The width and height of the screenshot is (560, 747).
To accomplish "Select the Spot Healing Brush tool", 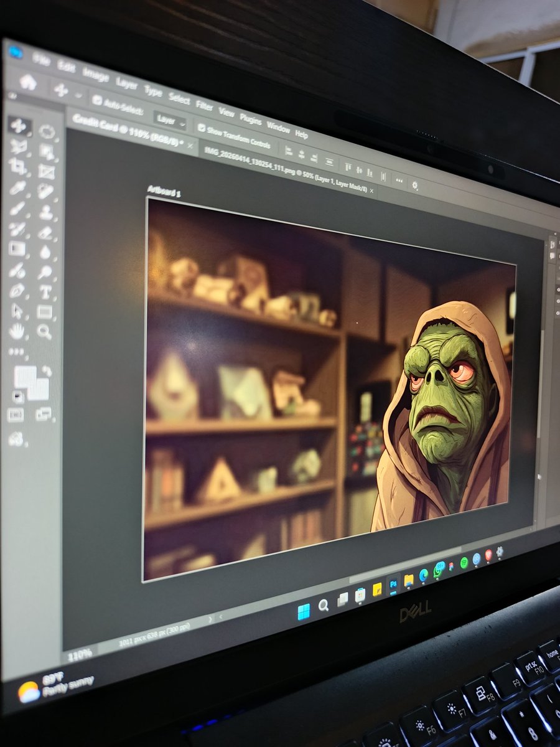I will pos(46,192).
